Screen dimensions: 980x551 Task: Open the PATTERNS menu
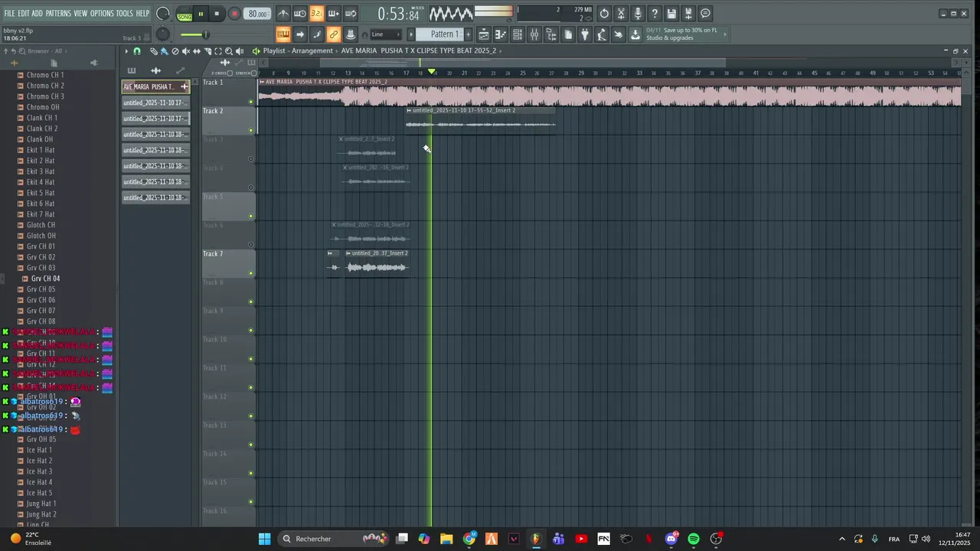[58, 14]
